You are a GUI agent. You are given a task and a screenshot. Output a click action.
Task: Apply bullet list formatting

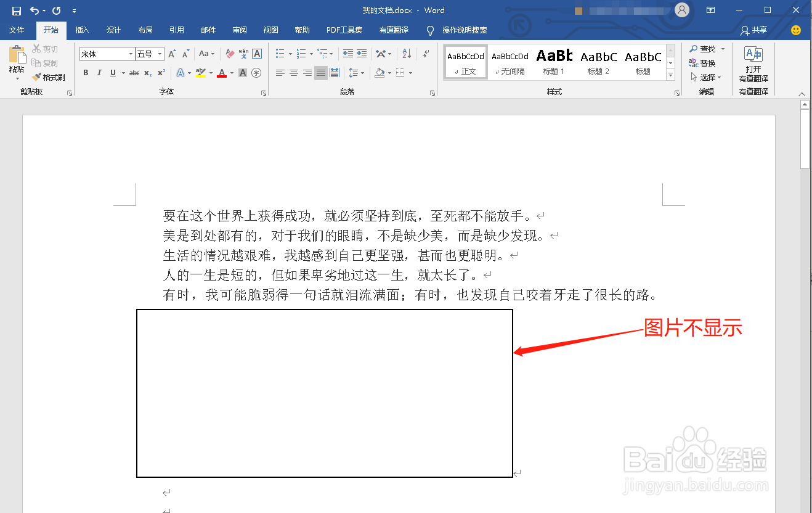click(x=279, y=53)
